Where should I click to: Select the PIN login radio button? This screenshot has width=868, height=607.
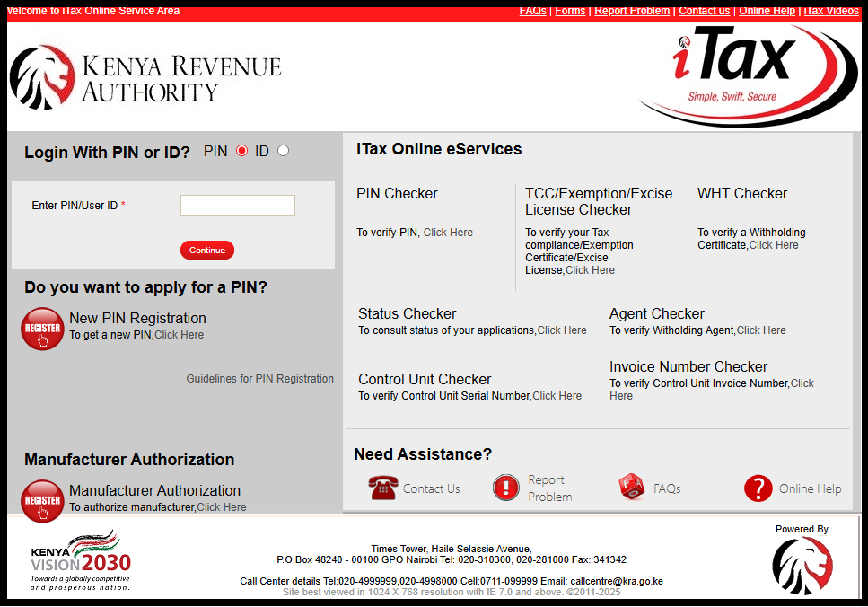tap(241, 151)
